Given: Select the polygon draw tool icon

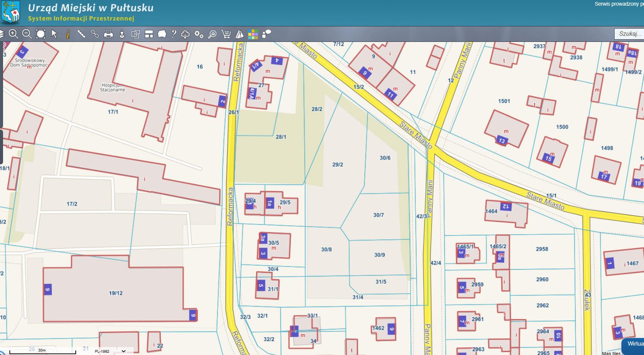Looking at the screenshot, I should 162,34.
